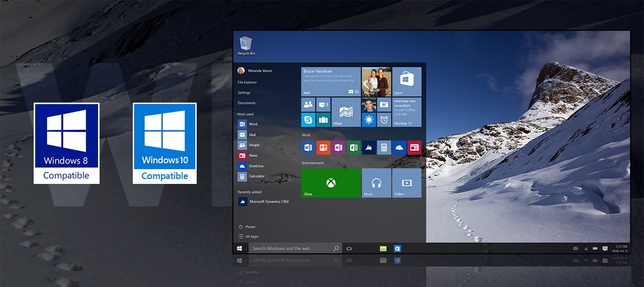Open News tile in Work group
This screenshot has width=644, height=287.
[x=414, y=147]
